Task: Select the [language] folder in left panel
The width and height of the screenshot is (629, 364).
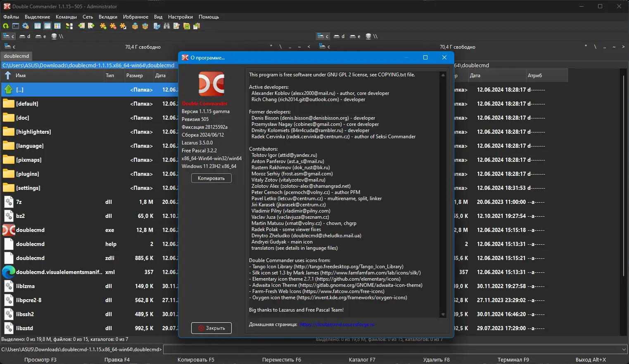Action: coord(90,146)
